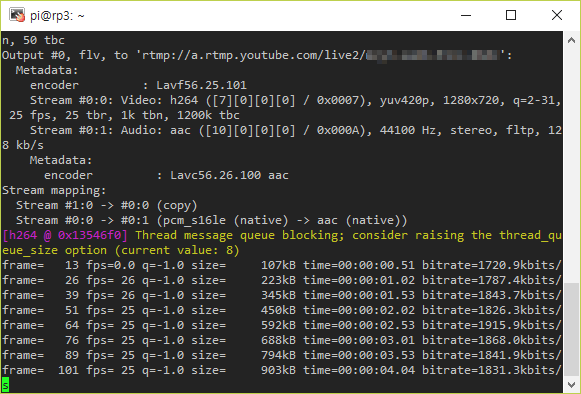Viewport: 581px width, 394px height.
Task: Click the vertical scrollbar thumb
Action: [571, 329]
